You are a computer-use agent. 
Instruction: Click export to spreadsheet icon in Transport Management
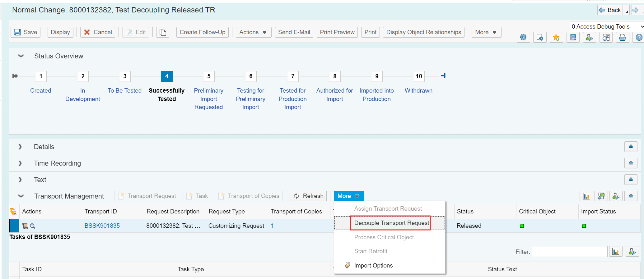[x=601, y=196]
